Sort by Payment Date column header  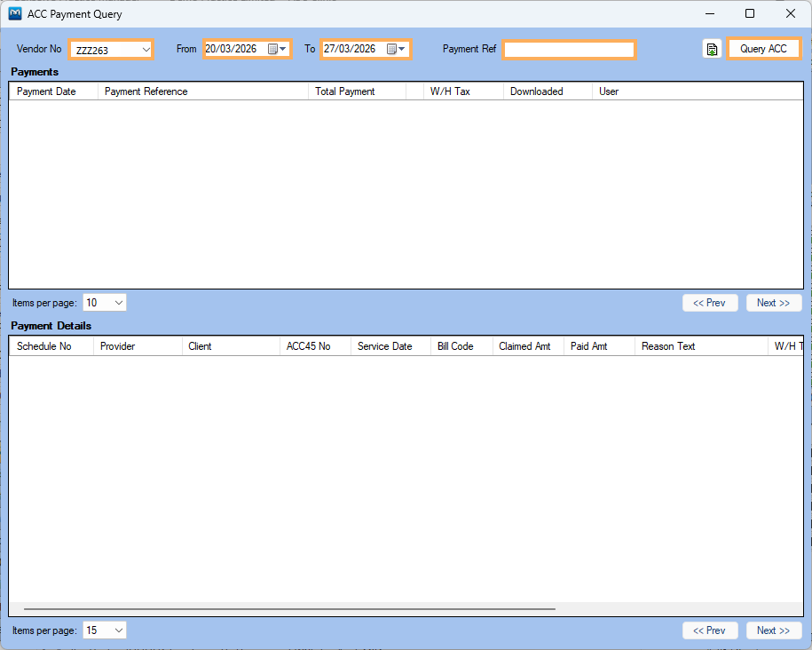coord(53,91)
